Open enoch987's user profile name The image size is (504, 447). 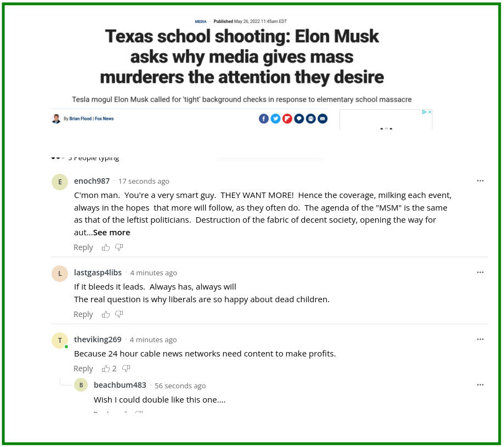(x=92, y=181)
